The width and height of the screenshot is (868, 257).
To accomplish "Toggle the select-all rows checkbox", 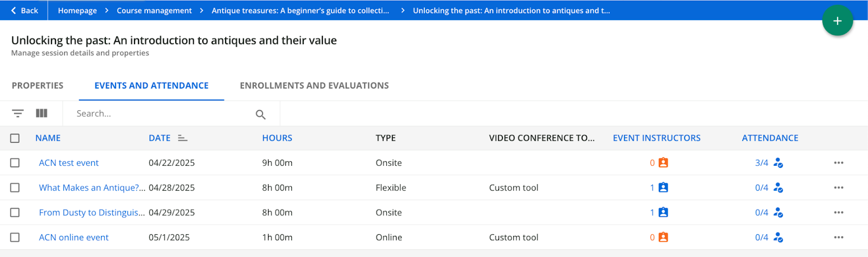I will click(15, 138).
